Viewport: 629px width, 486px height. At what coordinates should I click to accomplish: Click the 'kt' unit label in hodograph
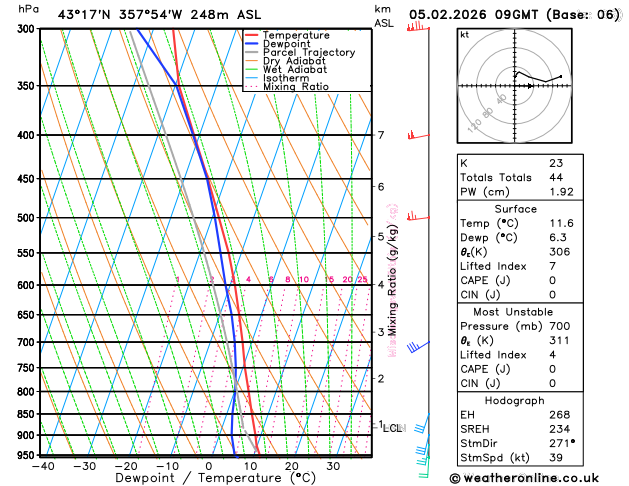465,35
